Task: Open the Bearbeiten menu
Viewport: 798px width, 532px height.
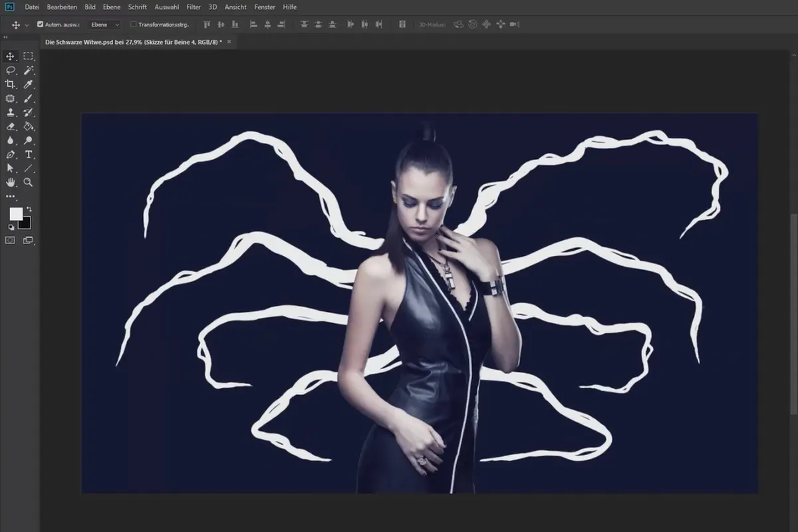Action: coord(62,7)
